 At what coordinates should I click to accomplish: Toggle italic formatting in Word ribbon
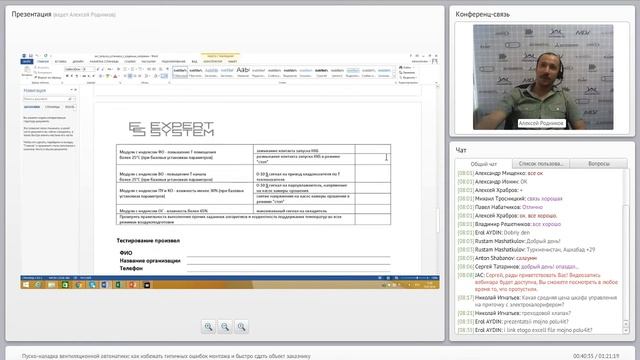pyautogui.click(x=72, y=76)
